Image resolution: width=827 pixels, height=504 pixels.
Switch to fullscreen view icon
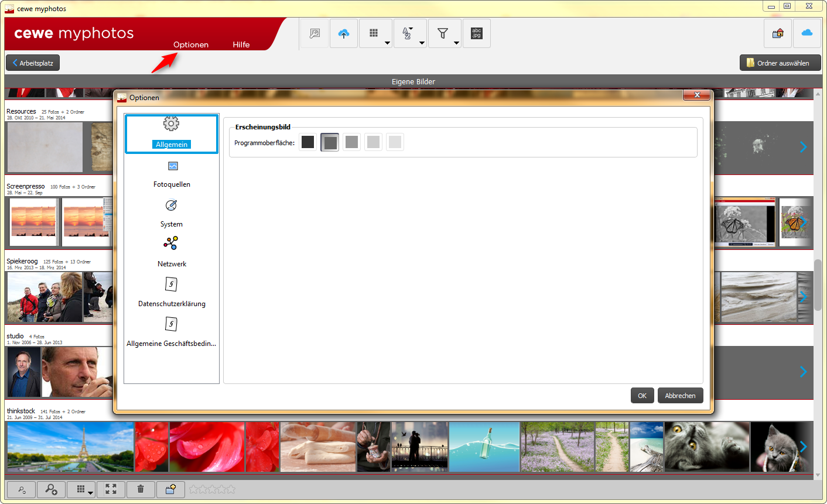(111, 489)
